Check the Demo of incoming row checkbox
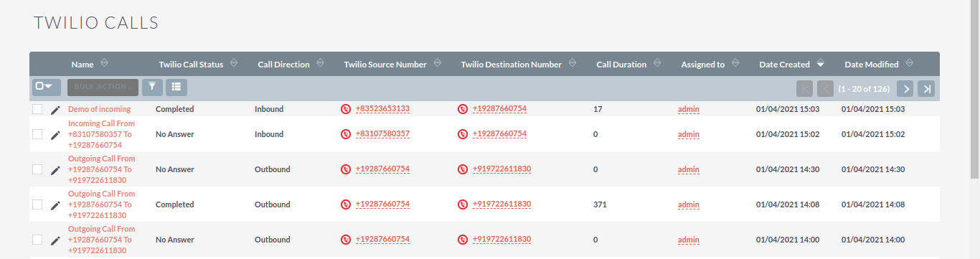980x259 pixels. [x=37, y=109]
